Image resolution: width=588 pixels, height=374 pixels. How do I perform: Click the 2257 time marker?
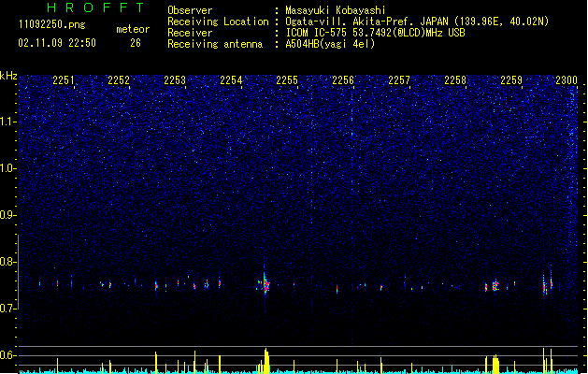(x=399, y=80)
